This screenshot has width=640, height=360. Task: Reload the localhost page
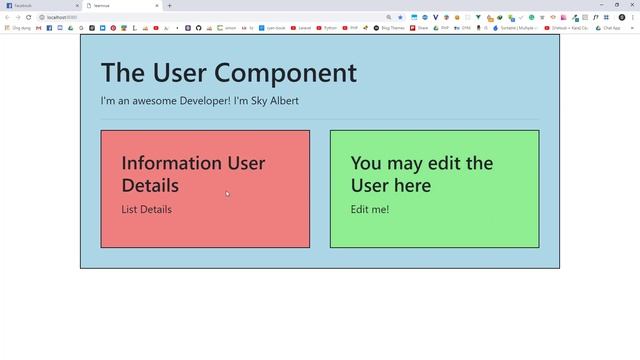29,18
